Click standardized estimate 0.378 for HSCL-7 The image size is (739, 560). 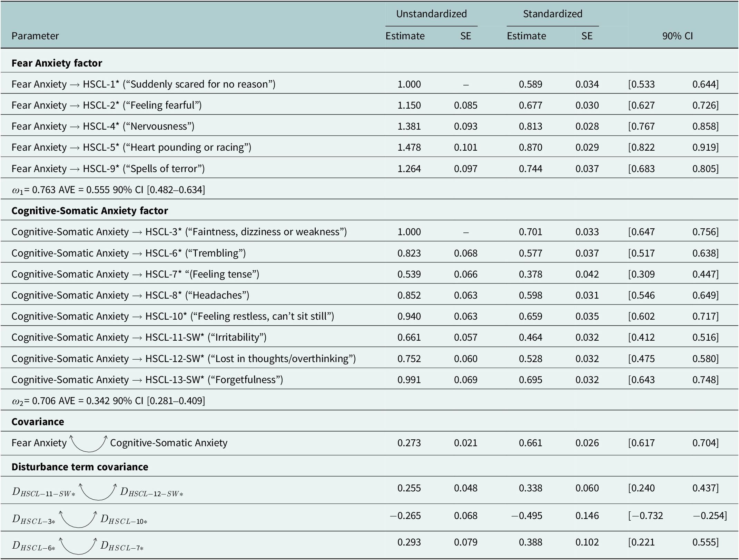[x=531, y=274]
